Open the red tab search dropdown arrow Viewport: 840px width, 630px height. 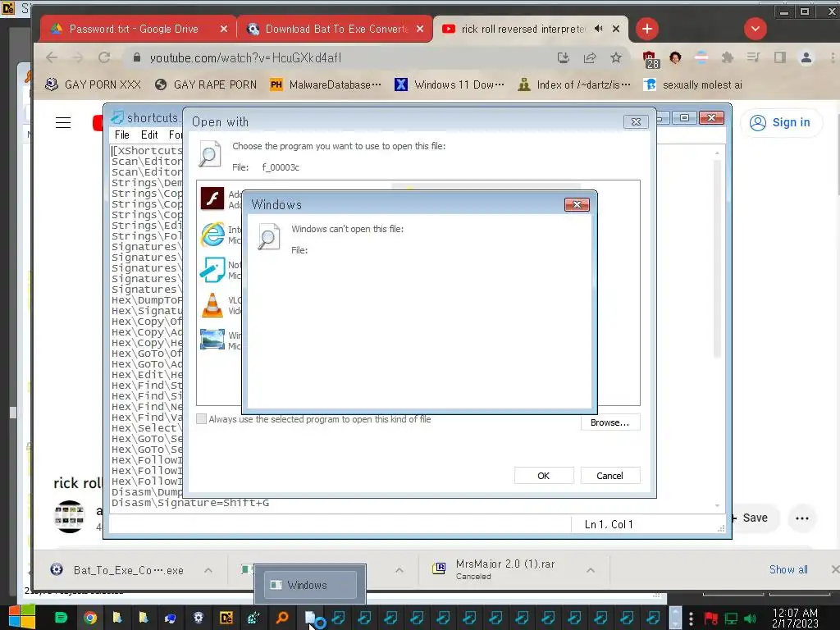pyautogui.click(x=756, y=29)
